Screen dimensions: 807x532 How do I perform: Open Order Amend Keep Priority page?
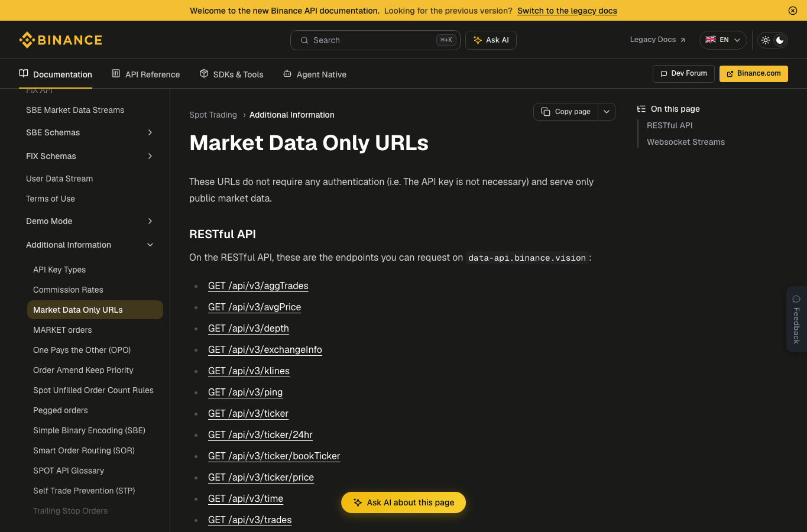click(x=83, y=370)
